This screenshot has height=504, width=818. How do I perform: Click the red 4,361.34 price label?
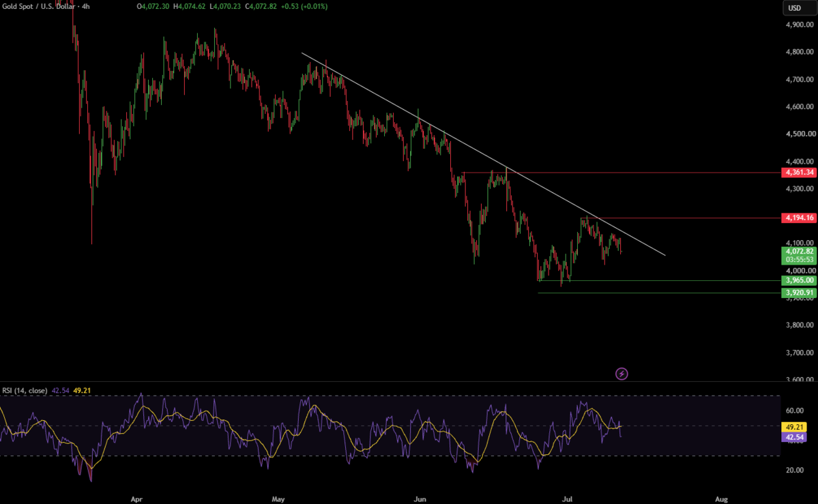pos(799,172)
